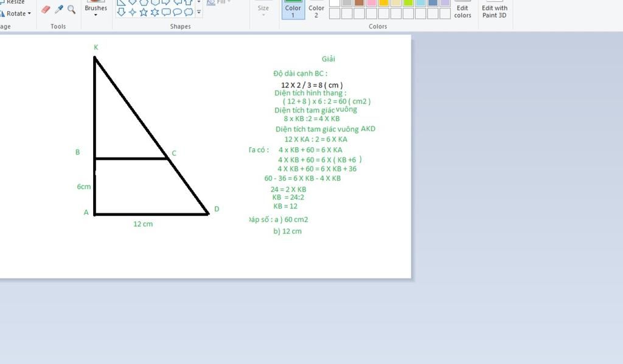Pick the pentagon shape
623x364 pixels.
click(x=144, y=2)
